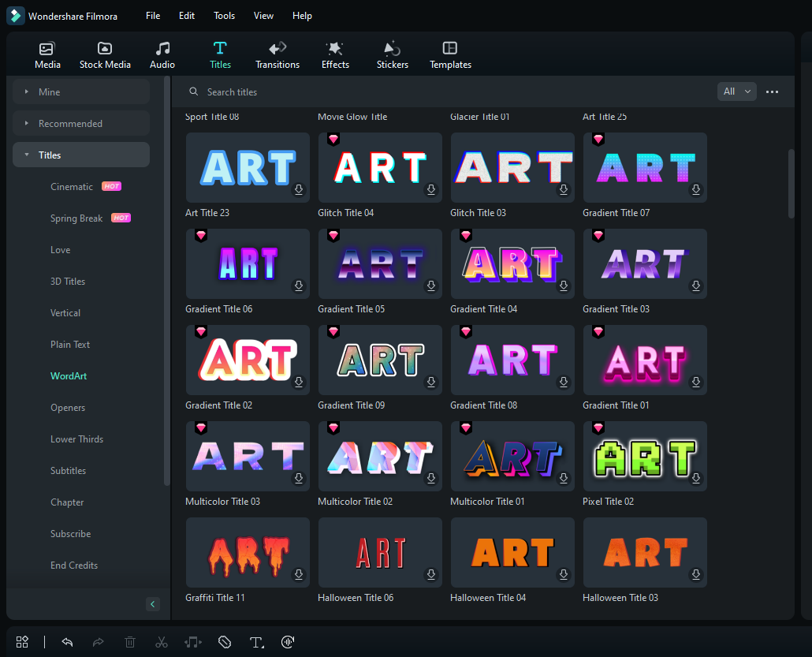Expand the Mine section
This screenshot has width=812, height=657.
pos(81,91)
